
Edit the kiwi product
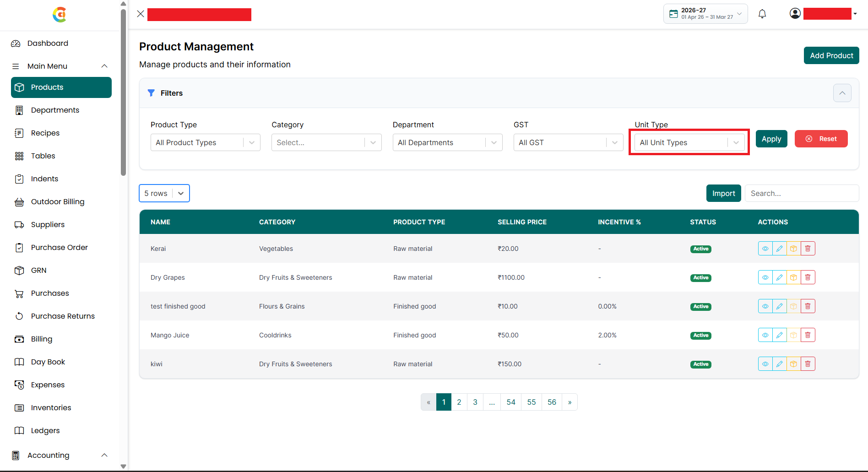click(779, 364)
